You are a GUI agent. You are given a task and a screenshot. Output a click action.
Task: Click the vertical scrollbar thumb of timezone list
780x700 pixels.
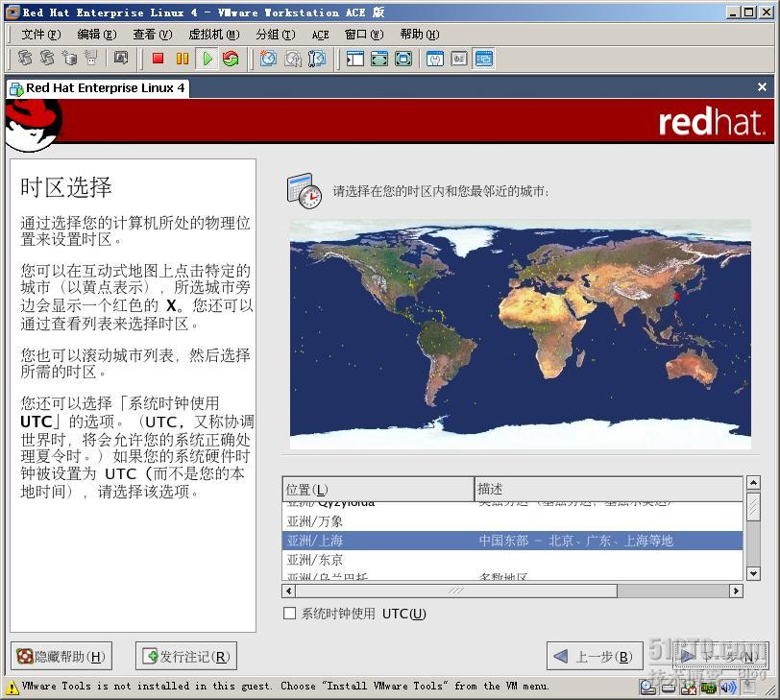coord(754,505)
